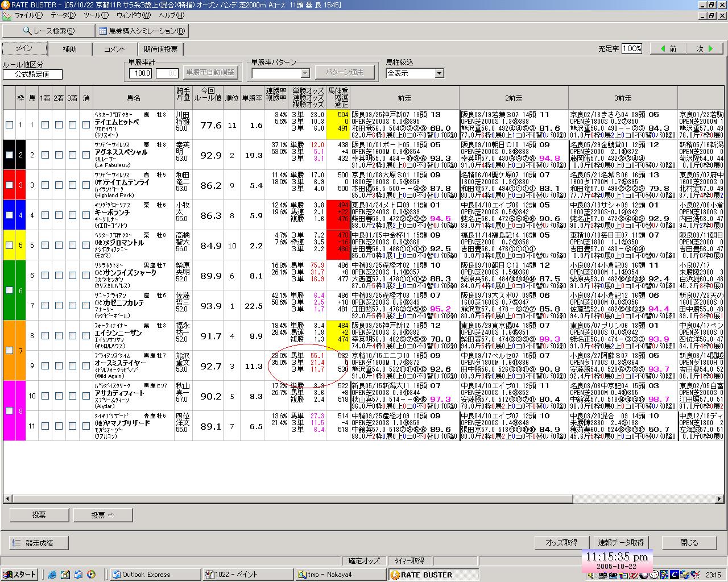Click the RATE BUSTER taskbar button
Viewport: 728px width, 582px height.
coord(433,575)
